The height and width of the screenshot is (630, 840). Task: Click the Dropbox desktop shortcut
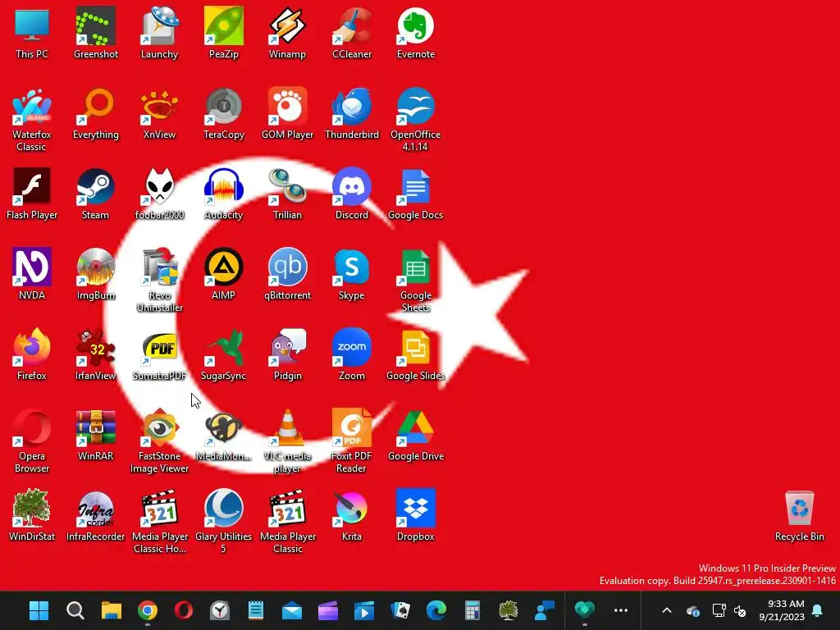(416, 515)
